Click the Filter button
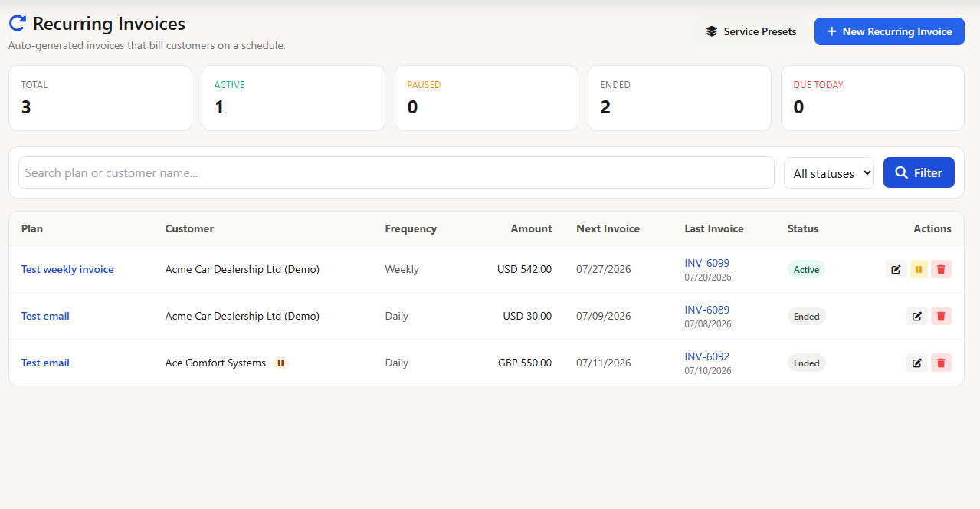This screenshot has width=980, height=509. pyautogui.click(x=919, y=172)
